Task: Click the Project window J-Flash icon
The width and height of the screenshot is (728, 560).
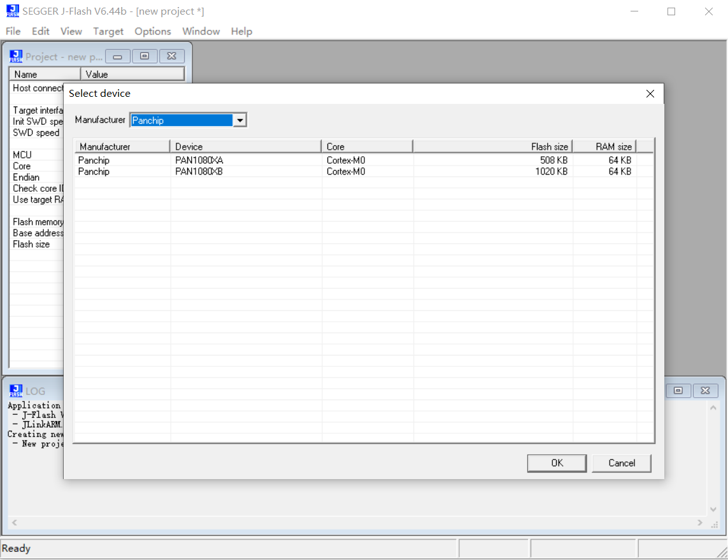Action: 16,56
